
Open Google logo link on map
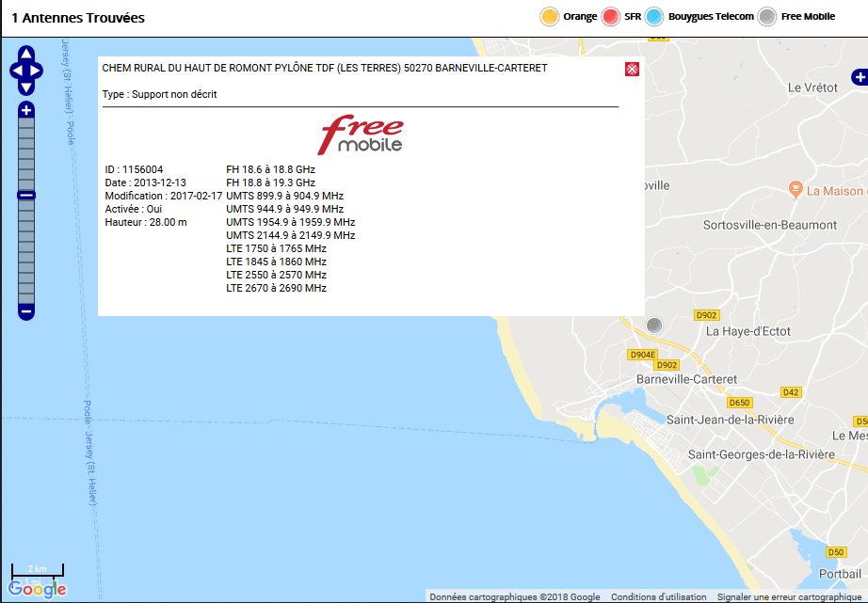[37, 589]
